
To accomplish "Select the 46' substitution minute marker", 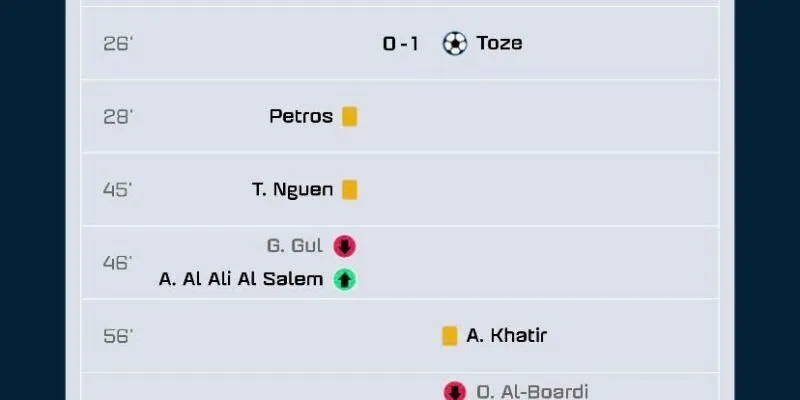I will click(117, 262).
